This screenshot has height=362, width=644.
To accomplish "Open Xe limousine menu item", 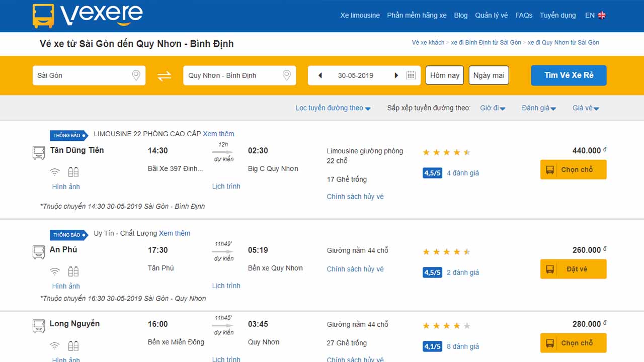I will [360, 15].
